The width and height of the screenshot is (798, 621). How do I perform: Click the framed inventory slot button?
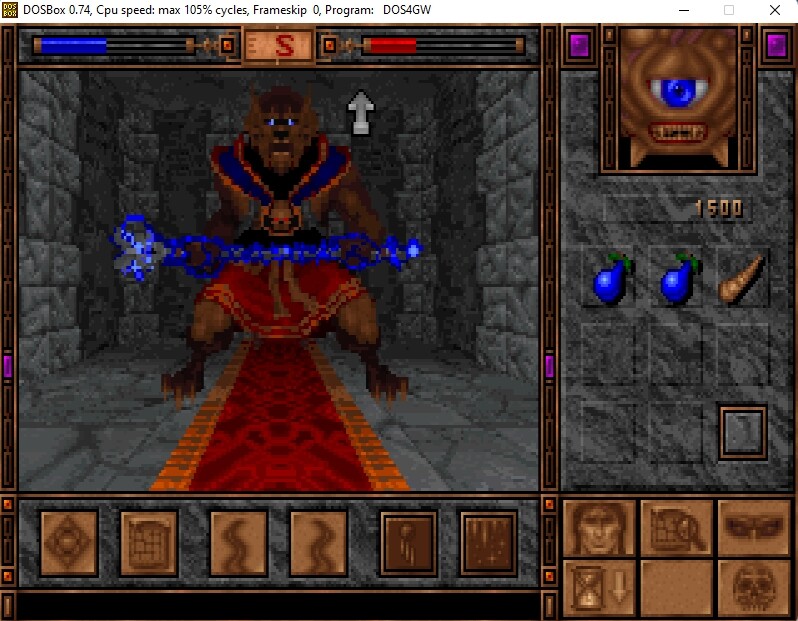743,432
